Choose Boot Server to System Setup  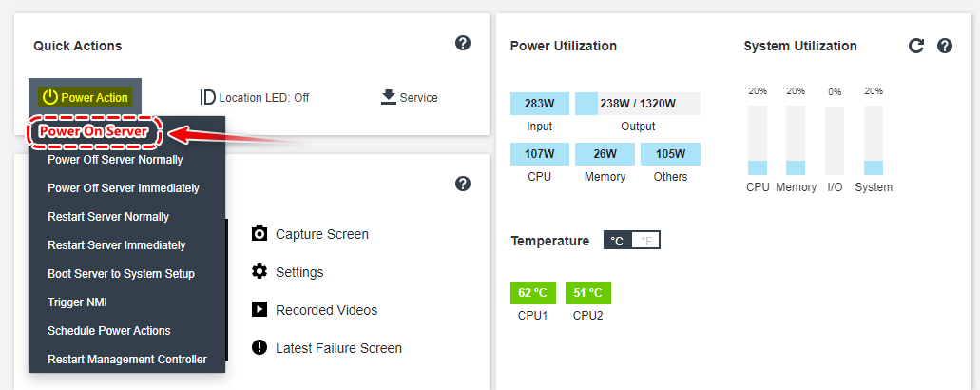click(x=121, y=274)
